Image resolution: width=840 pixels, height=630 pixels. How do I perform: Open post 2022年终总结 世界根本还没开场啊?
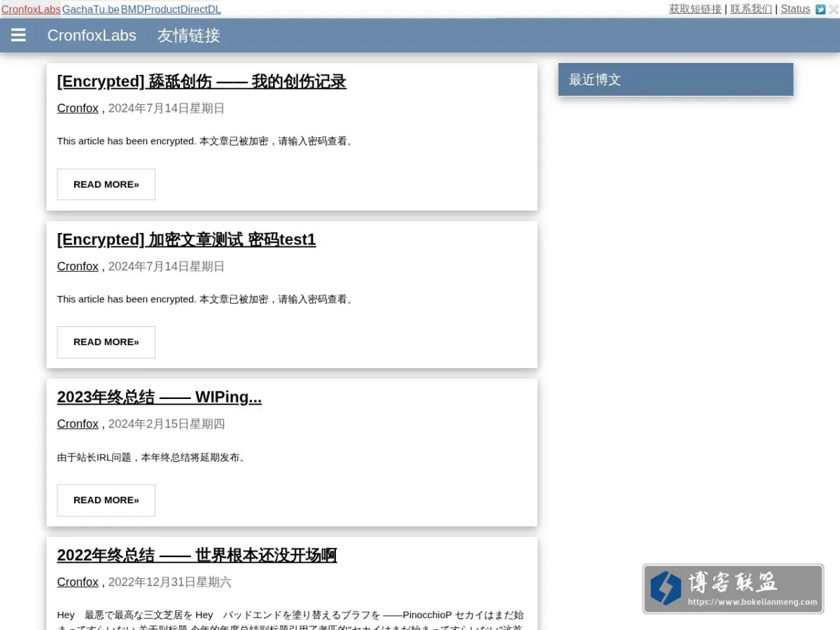197,555
